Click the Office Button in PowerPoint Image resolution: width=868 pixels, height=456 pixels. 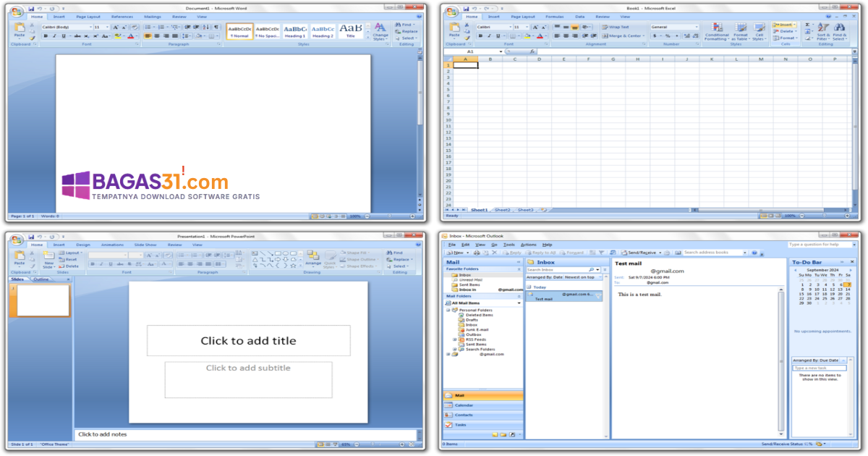(17, 240)
